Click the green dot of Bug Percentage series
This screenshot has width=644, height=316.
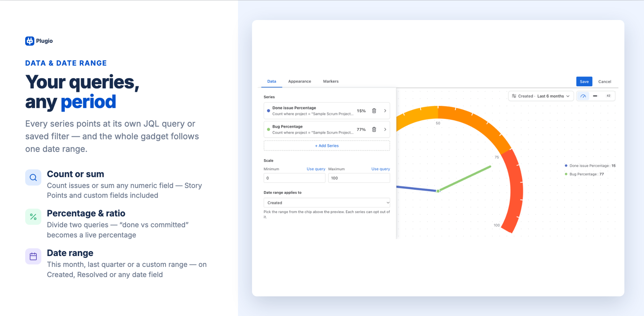(269, 130)
